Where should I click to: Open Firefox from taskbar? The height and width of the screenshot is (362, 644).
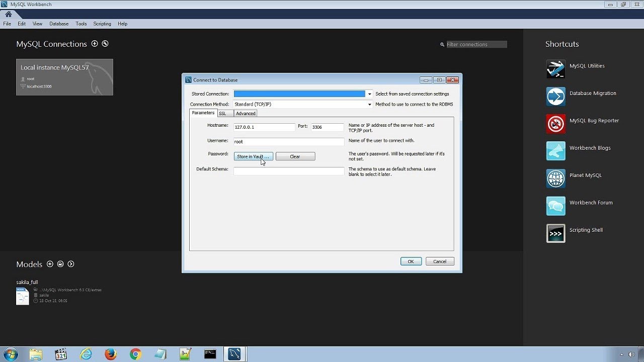pyautogui.click(x=111, y=354)
